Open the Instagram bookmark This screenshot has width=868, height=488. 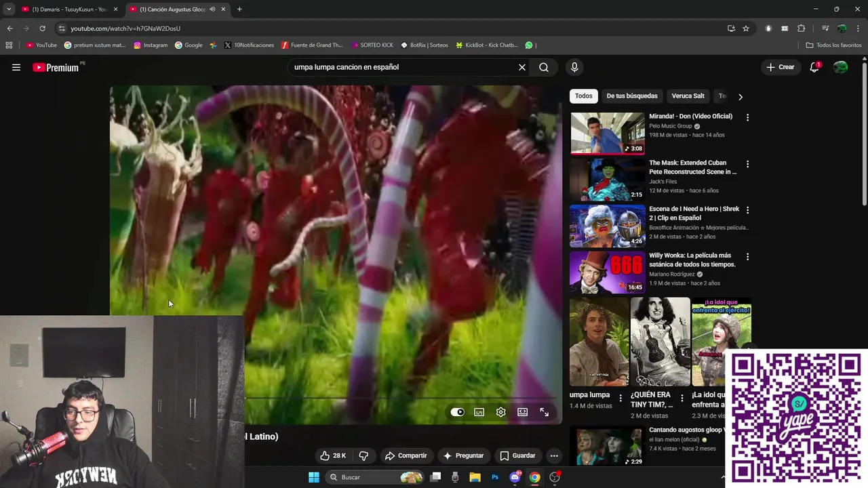pyautogui.click(x=151, y=45)
